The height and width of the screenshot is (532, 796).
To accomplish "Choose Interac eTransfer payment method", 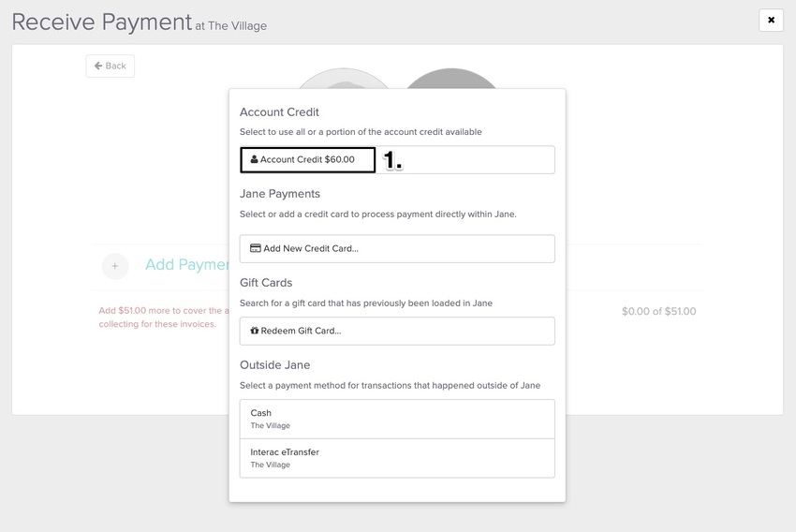I will coord(397,458).
